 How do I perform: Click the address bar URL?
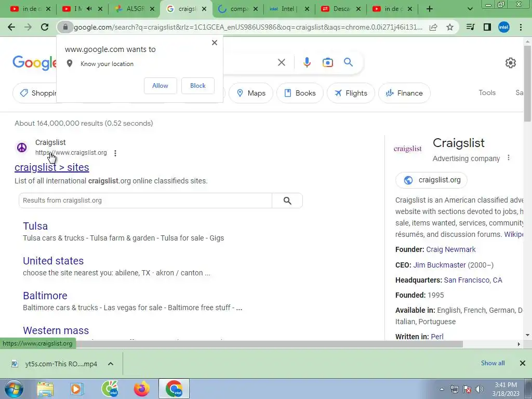(248, 27)
